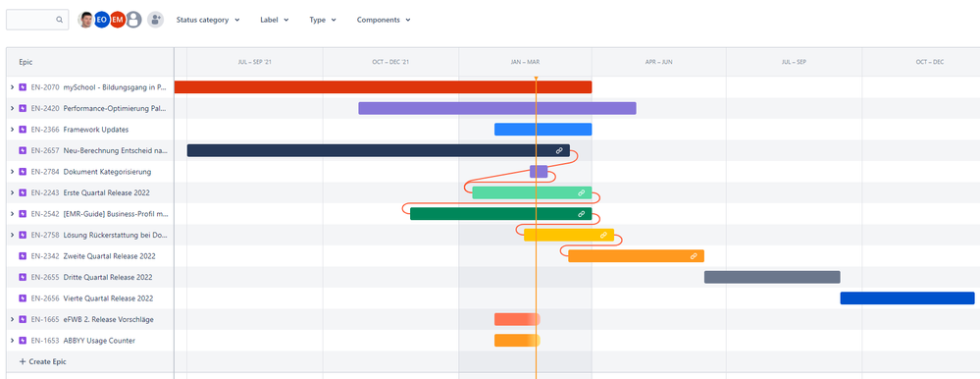Open the Type filter dropdown
The height and width of the screenshot is (379, 980).
click(323, 20)
